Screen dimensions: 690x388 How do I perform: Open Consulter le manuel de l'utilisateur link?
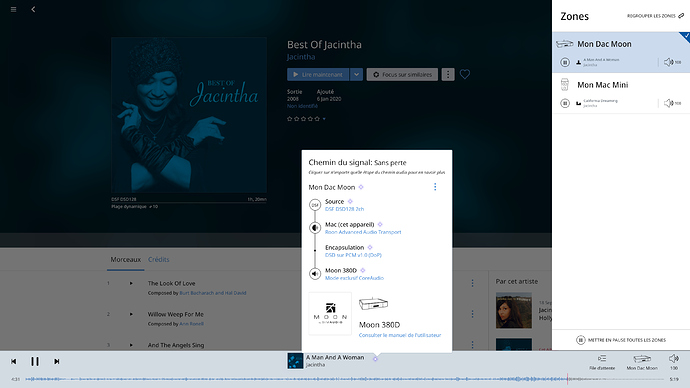pyautogui.click(x=400, y=335)
